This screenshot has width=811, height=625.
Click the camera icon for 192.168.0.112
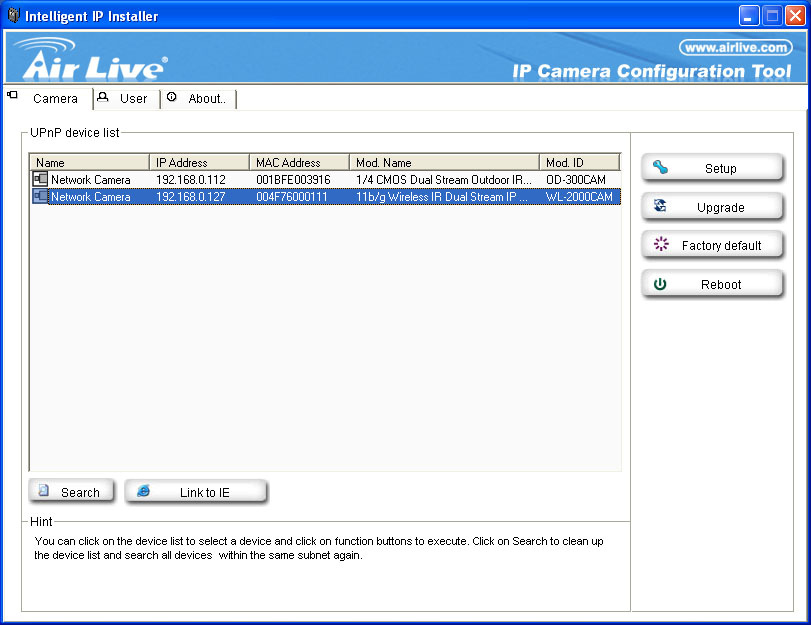click(40, 180)
